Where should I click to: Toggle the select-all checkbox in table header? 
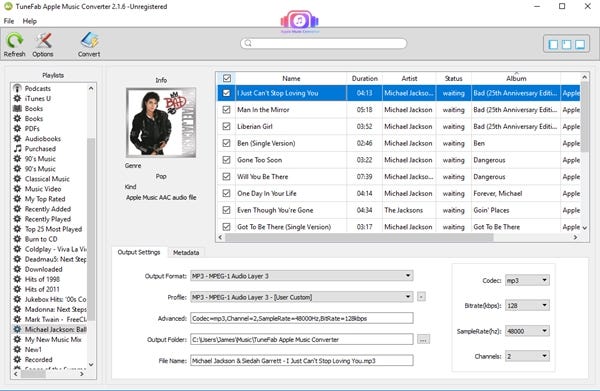tap(227, 78)
